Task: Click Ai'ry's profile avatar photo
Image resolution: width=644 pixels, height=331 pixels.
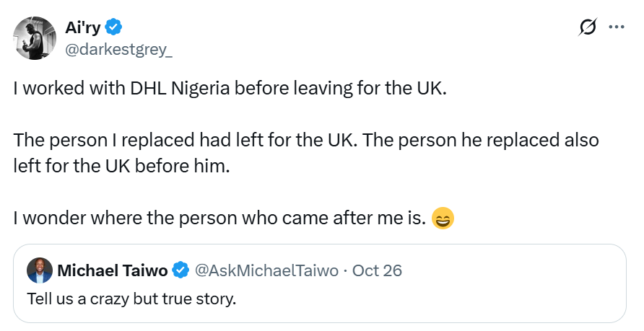Action: click(35, 38)
